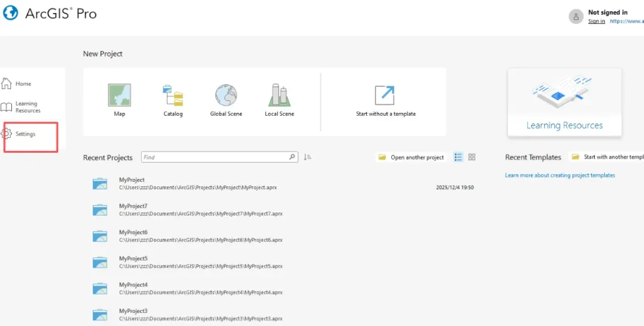Go to Home in sidebar
The width and height of the screenshot is (644, 326).
17,84
